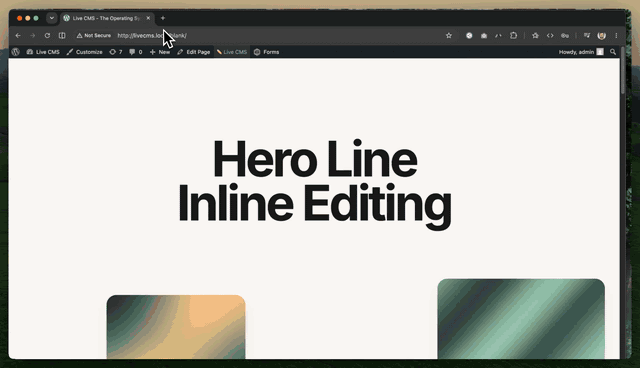Open the code brackets devtools extension

pyautogui.click(x=550, y=35)
